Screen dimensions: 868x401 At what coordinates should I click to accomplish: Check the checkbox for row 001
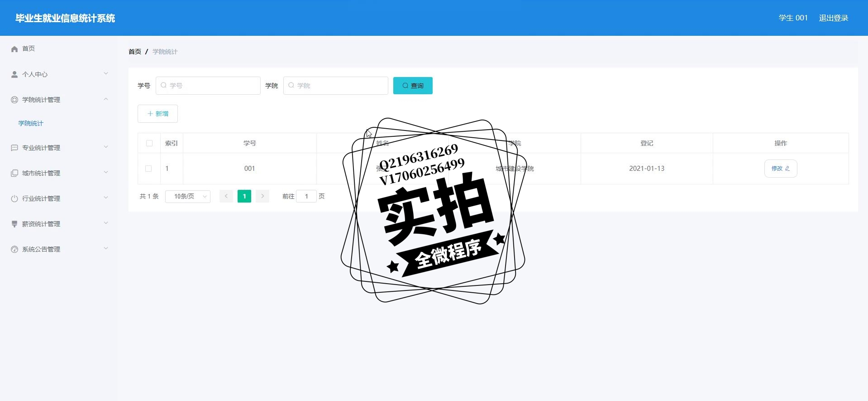click(148, 169)
